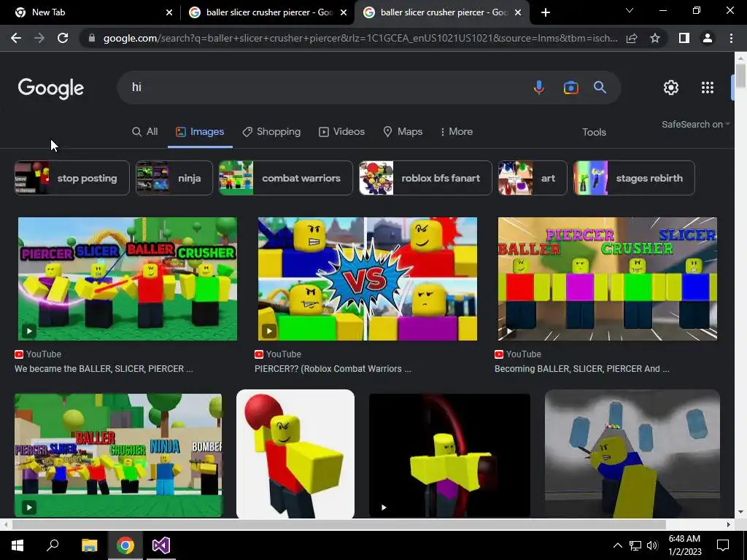The width and height of the screenshot is (747, 560).
Task: Open the Windows notification center
Action: pos(723,545)
